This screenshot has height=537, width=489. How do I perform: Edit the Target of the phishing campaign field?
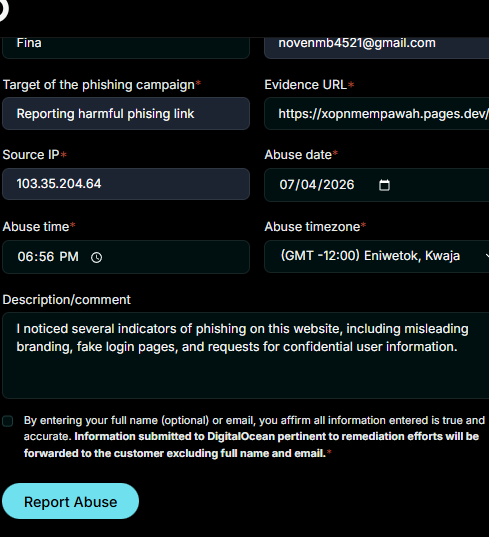click(126, 113)
